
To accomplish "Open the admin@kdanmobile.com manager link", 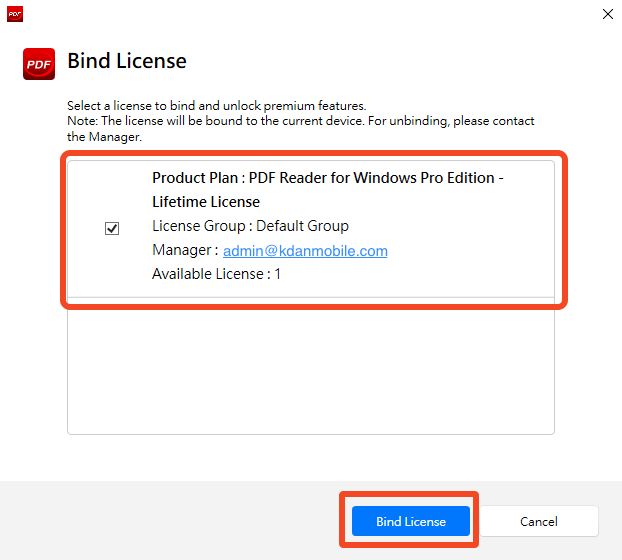I will click(305, 251).
